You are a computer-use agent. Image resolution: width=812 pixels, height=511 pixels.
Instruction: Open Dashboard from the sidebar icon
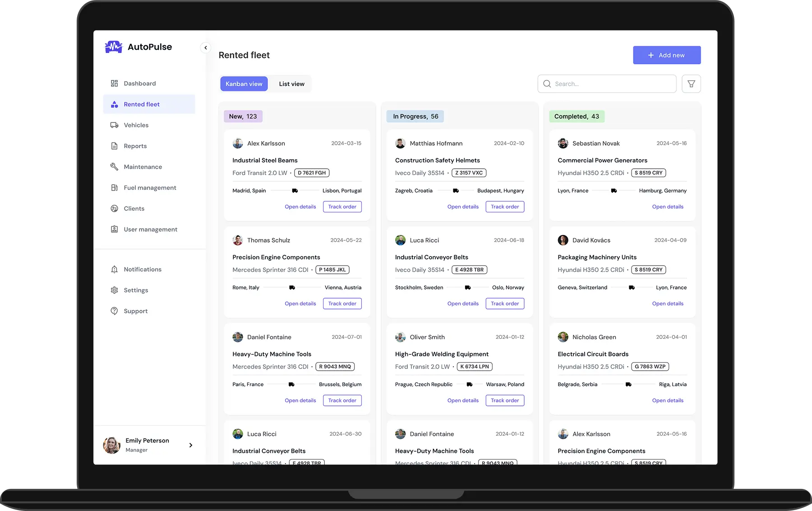pyautogui.click(x=115, y=83)
